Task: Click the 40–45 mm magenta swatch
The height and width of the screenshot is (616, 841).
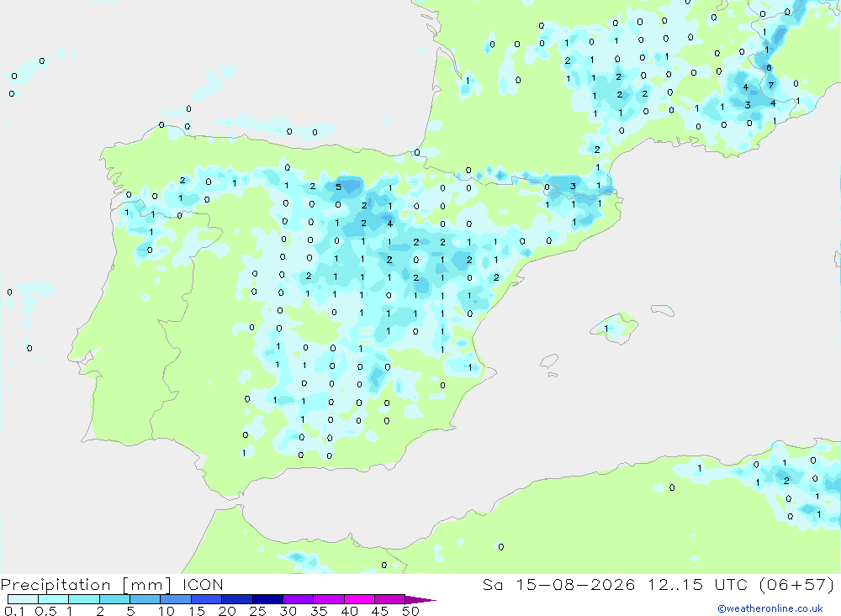Action: (359, 599)
